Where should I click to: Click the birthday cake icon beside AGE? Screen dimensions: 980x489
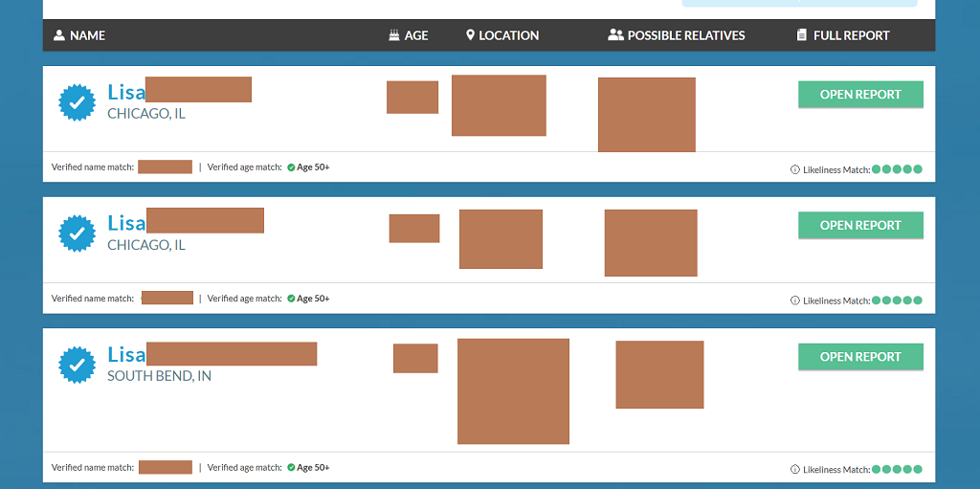(393, 35)
